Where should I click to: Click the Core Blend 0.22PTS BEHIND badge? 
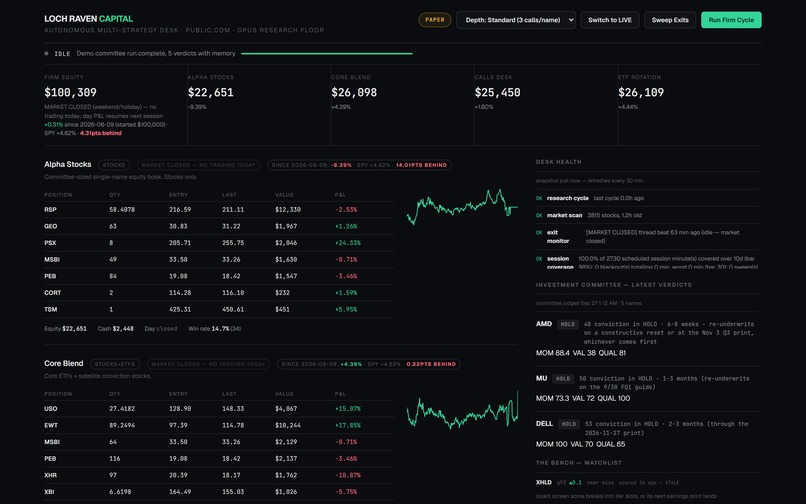pos(431,364)
